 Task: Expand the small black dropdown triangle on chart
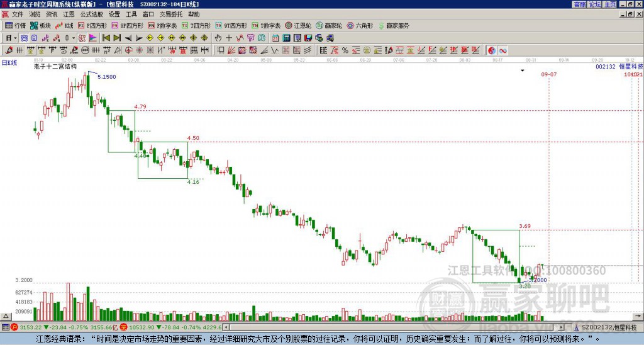(x=523, y=71)
